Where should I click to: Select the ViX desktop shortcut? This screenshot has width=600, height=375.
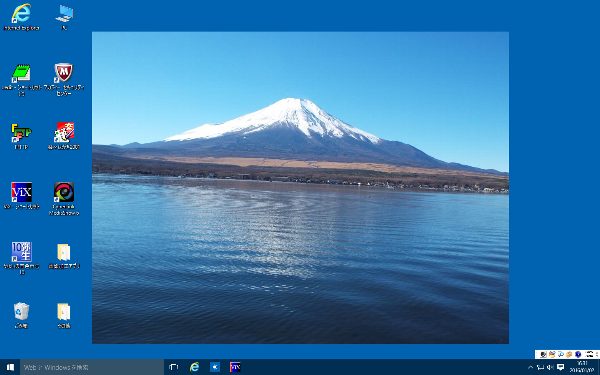(21, 196)
